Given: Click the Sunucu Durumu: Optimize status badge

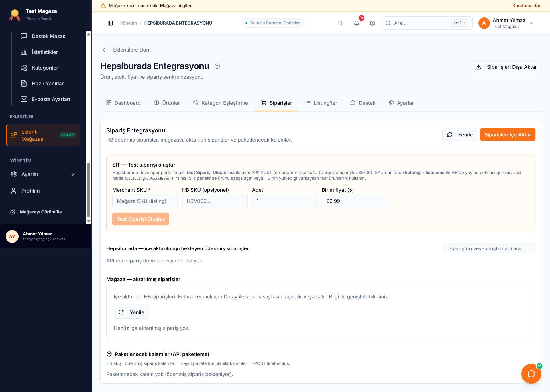Looking at the screenshot, I should pyautogui.click(x=273, y=23).
